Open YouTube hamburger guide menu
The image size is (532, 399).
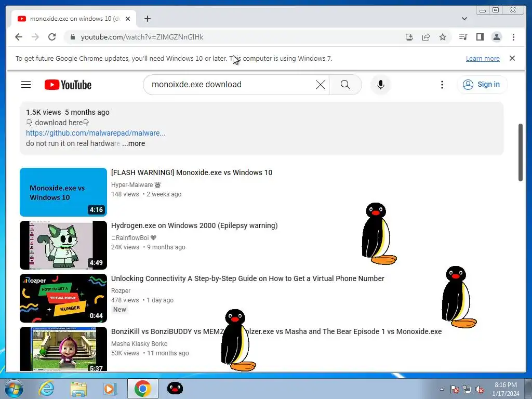point(26,85)
